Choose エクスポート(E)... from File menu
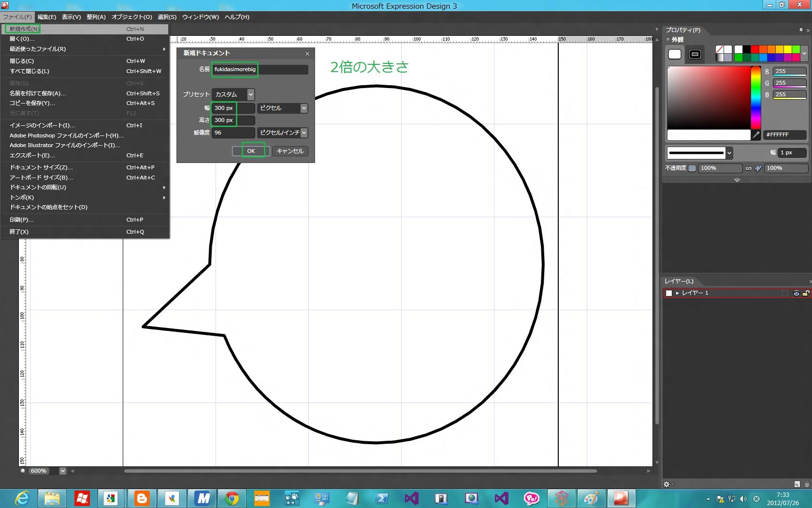Screen dimensions: 812x508 32,155
